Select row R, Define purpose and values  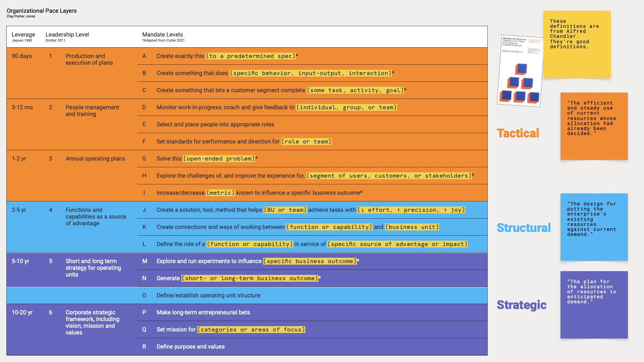(191, 346)
